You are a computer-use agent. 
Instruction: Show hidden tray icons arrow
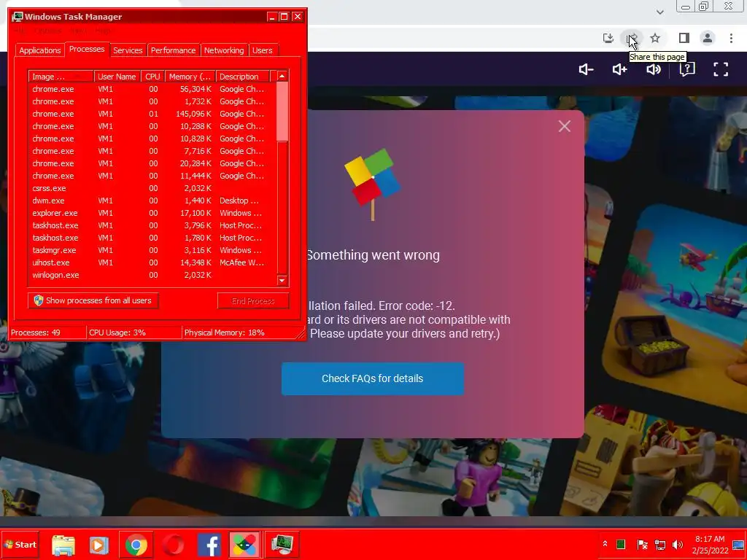pos(605,544)
